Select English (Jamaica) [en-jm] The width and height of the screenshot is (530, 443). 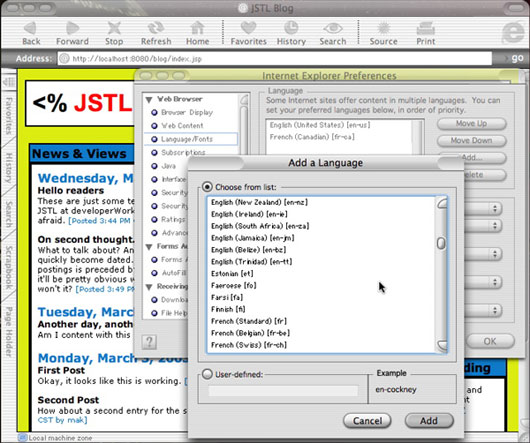pos(252,238)
